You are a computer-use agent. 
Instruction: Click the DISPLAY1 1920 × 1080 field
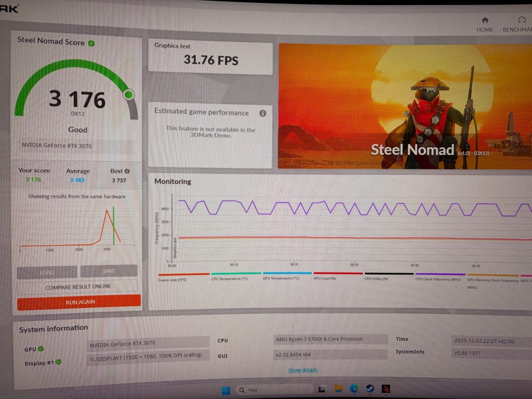(148, 357)
